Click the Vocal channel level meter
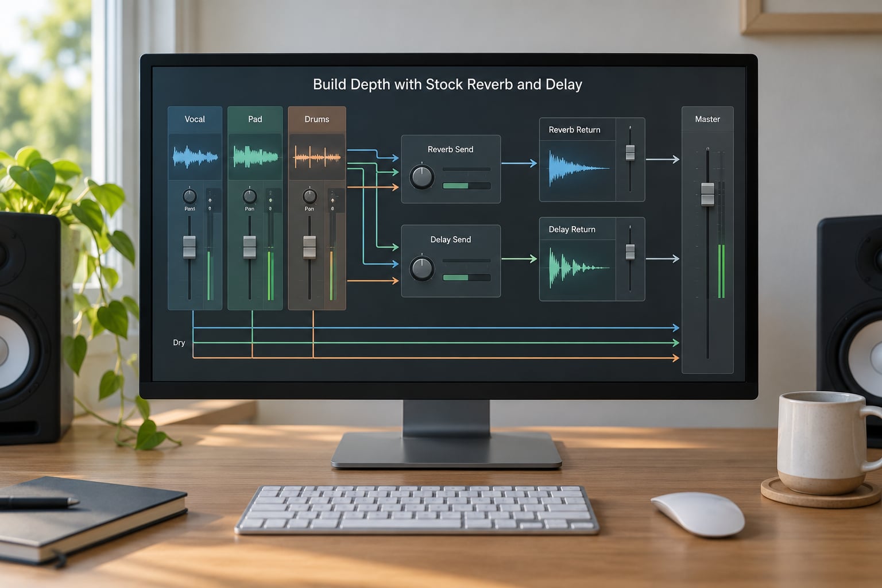 tap(210, 276)
